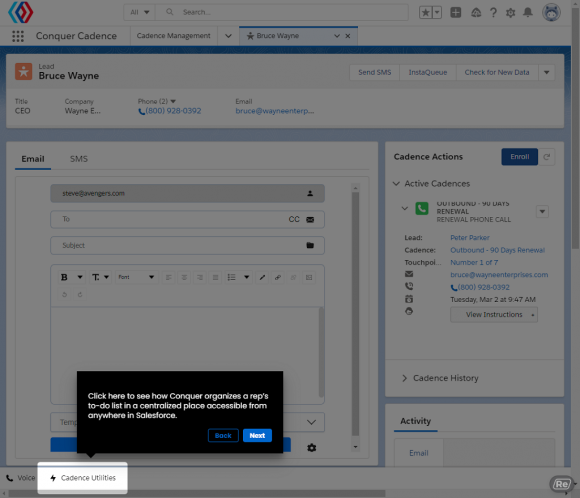Collapse the Outbound 90 Days Renewal item
The image size is (580, 498).
pos(404,208)
